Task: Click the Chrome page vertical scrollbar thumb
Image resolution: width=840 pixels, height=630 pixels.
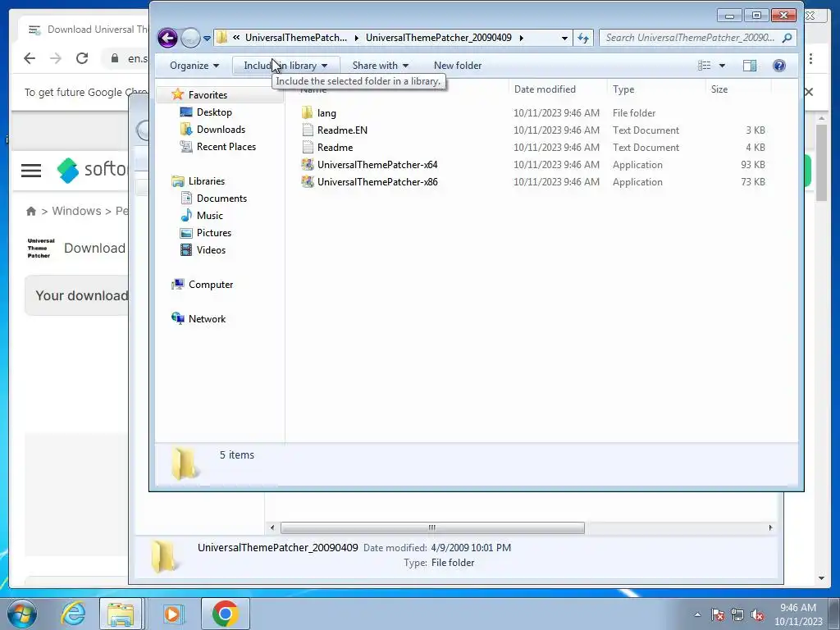Action: click(x=822, y=162)
